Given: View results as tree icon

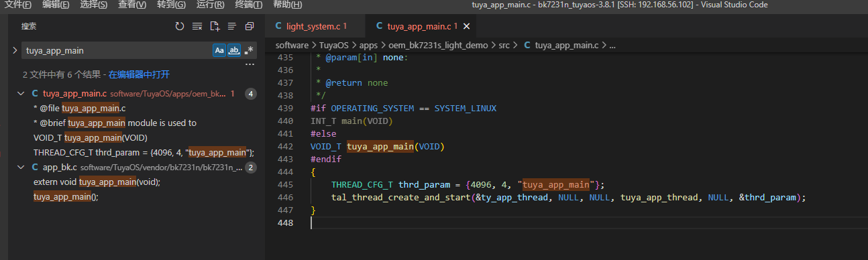Looking at the screenshot, I should [x=231, y=26].
